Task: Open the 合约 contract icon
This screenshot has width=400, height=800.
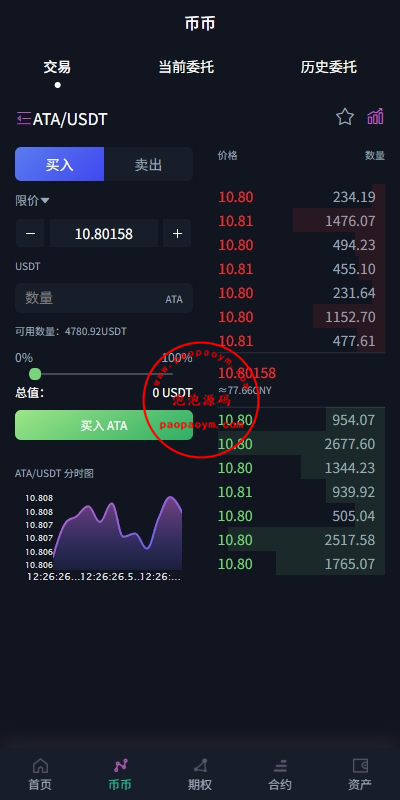Action: [280, 766]
